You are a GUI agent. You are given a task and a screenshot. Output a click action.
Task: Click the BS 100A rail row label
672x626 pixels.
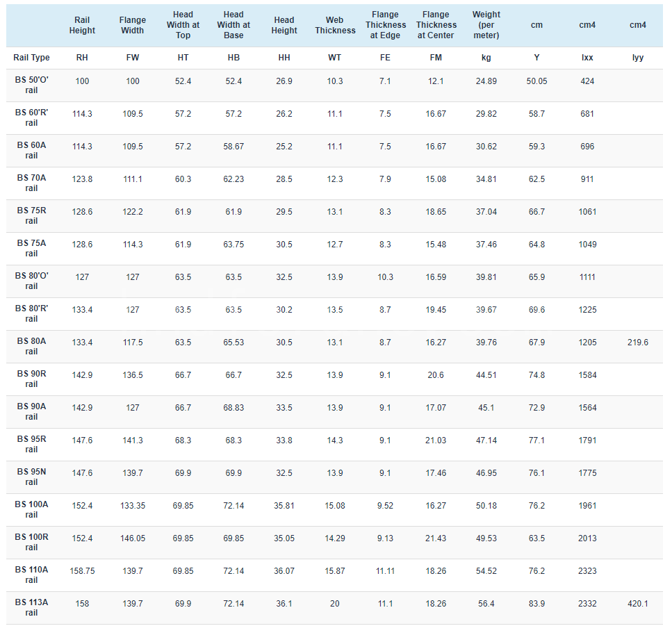tap(31, 509)
